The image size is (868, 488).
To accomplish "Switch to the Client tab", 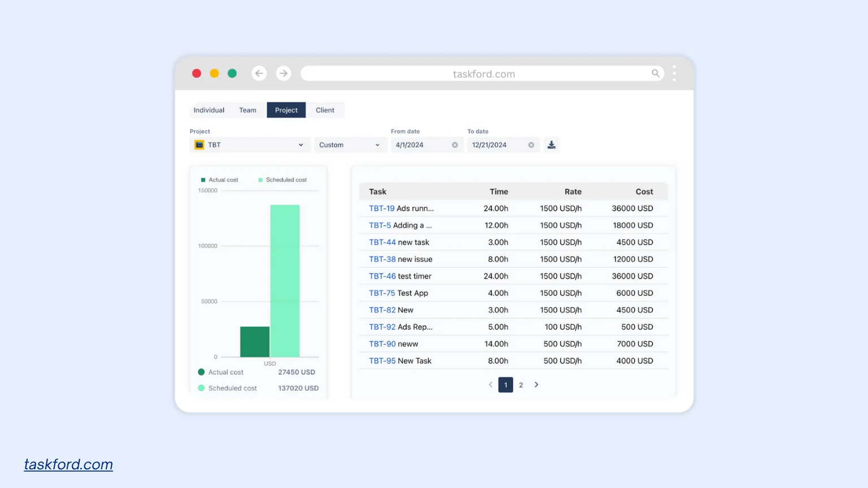I will coord(325,110).
